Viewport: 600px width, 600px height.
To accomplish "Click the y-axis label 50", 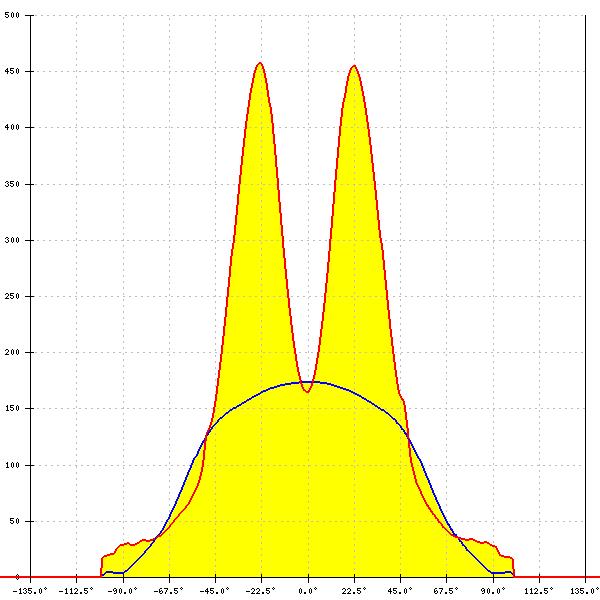I will point(14,521).
